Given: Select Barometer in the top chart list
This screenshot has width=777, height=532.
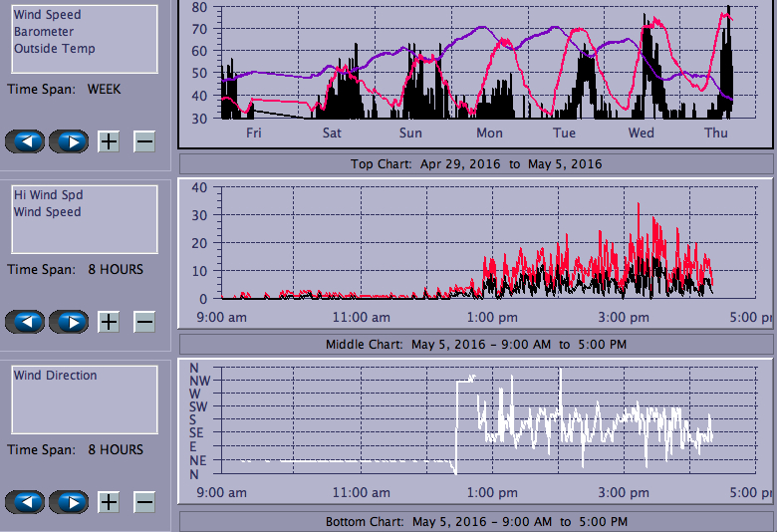Looking at the screenshot, I should (x=43, y=32).
